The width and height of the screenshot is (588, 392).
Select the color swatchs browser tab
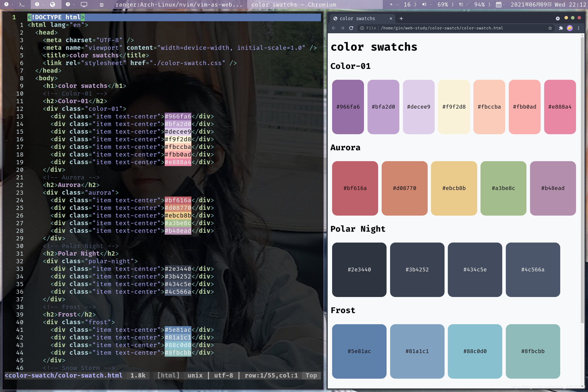click(x=357, y=19)
